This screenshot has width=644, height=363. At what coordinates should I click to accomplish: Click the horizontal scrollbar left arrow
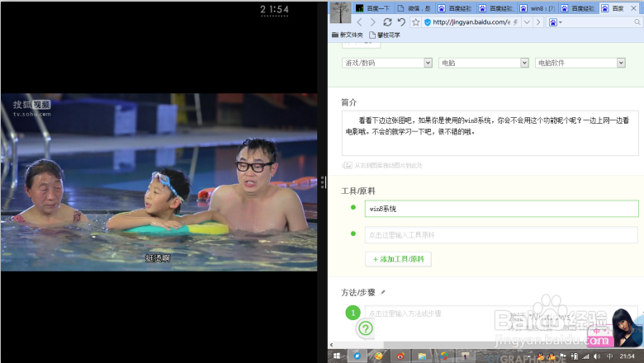[331, 345]
